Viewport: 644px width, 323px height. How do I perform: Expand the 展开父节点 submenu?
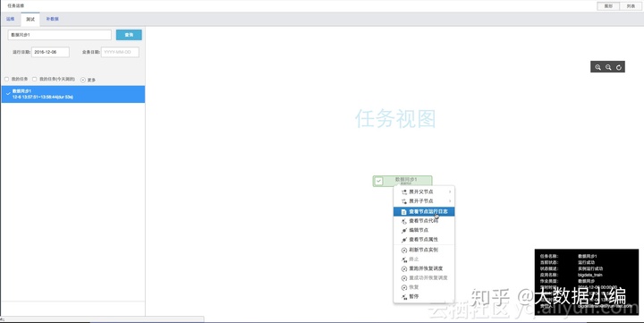coord(424,191)
